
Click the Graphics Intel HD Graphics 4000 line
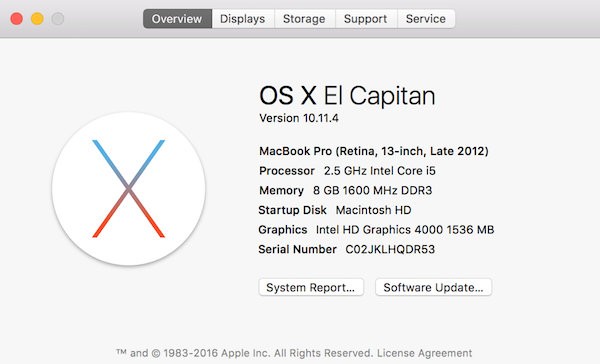pyautogui.click(x=376, y=230)
